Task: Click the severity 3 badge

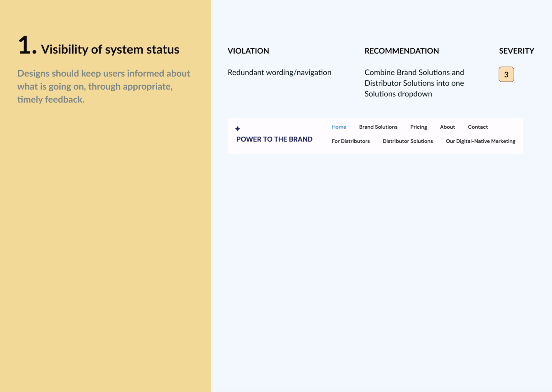Action: (506, 74)
